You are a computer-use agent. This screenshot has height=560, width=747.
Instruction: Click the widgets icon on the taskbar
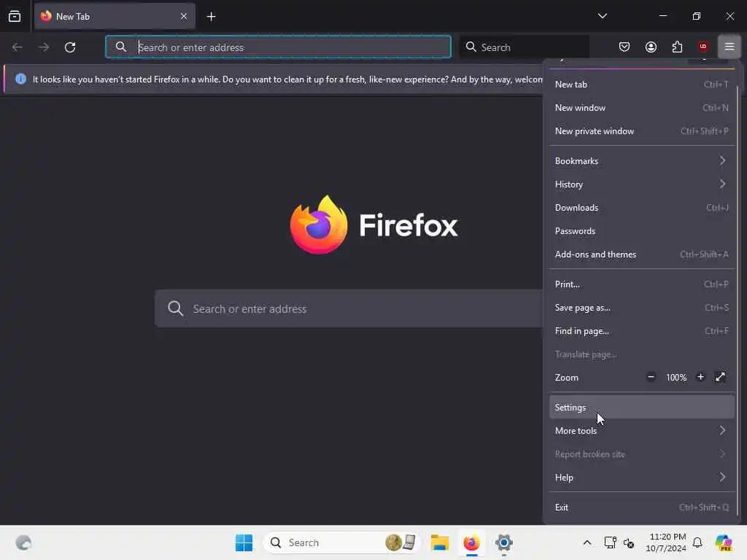[x=23, y=542]
